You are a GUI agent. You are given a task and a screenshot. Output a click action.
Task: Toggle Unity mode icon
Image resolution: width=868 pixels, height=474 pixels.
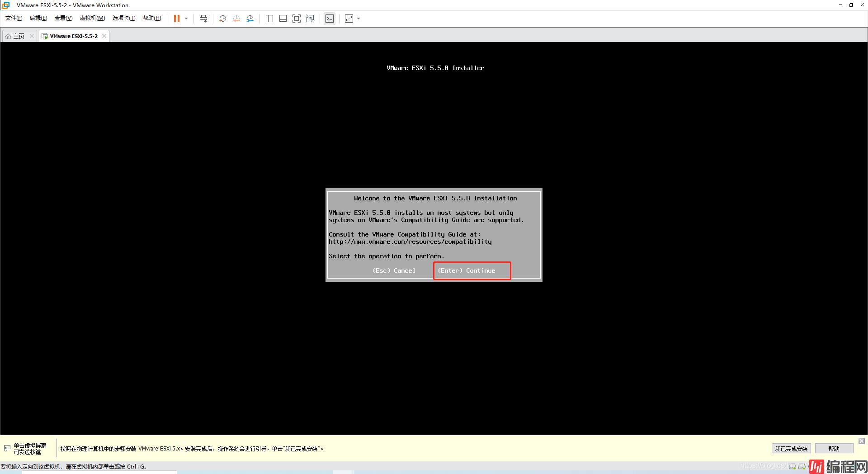click(x=310, y=19)
